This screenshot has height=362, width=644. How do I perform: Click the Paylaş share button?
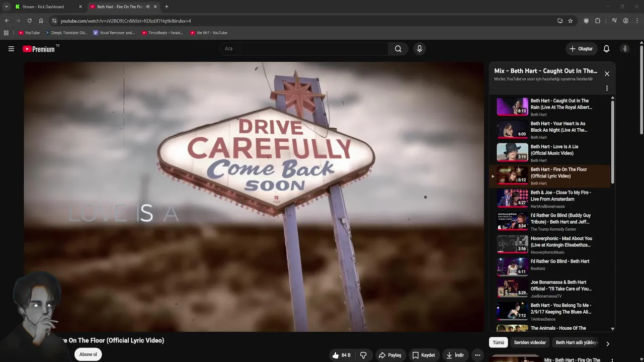(x=390, y=355)
